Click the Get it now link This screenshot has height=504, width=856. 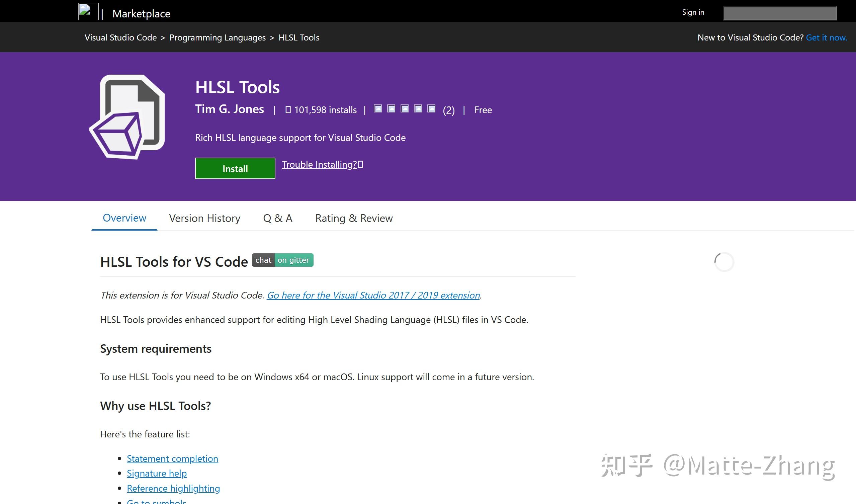click(x=827, y=38)
